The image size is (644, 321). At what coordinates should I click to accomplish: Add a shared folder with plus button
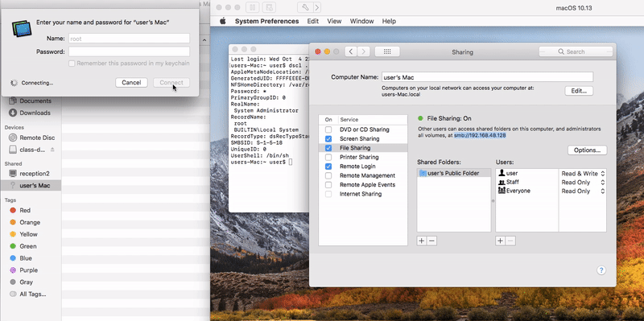tap(421, 241)
